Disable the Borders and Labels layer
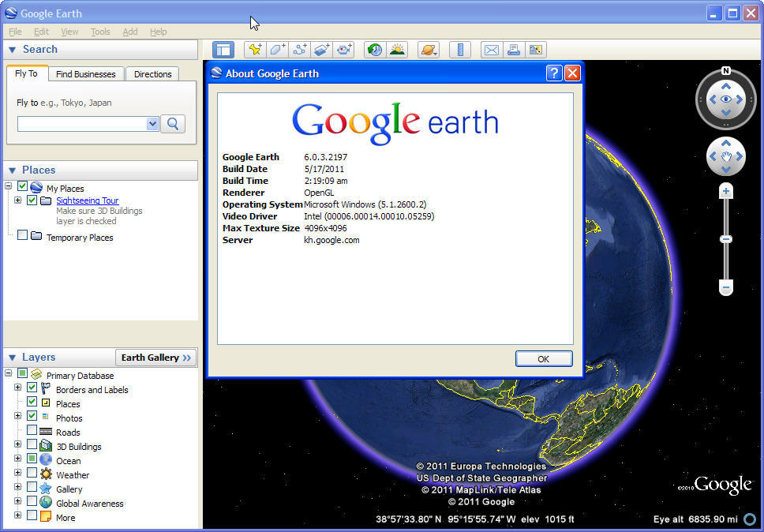This screenshot has height=532, width=764. (32, 389)
